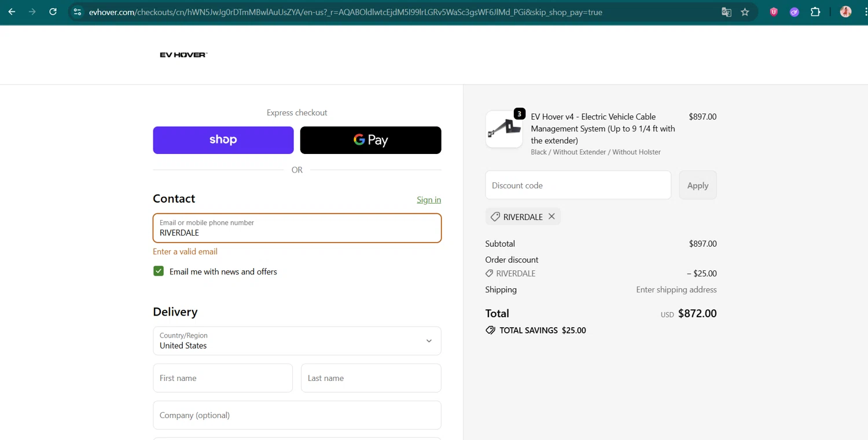Click the quantity badge showing 3
This screenshot has height=440, width=868.
tap(520, 113)
